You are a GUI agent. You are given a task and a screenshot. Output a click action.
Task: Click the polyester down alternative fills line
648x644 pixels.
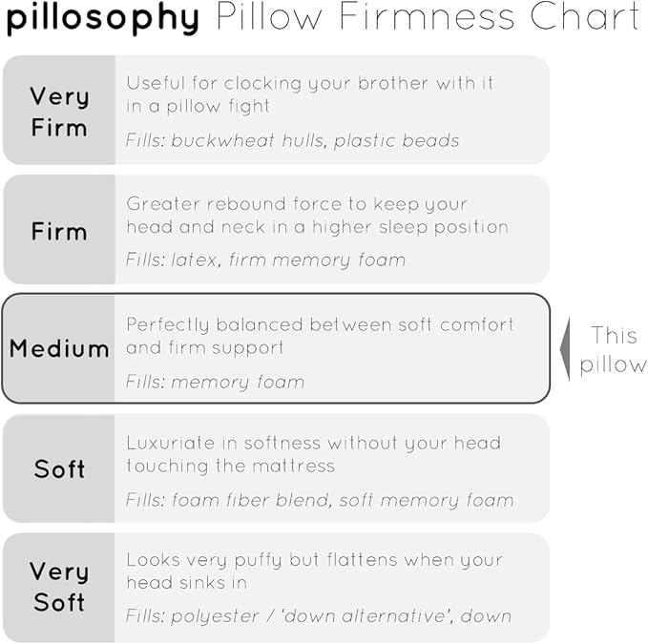(319, 616)
